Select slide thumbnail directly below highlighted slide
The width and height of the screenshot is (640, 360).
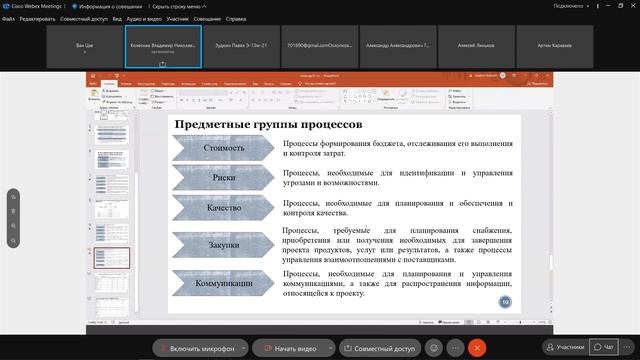click(111, 282)
